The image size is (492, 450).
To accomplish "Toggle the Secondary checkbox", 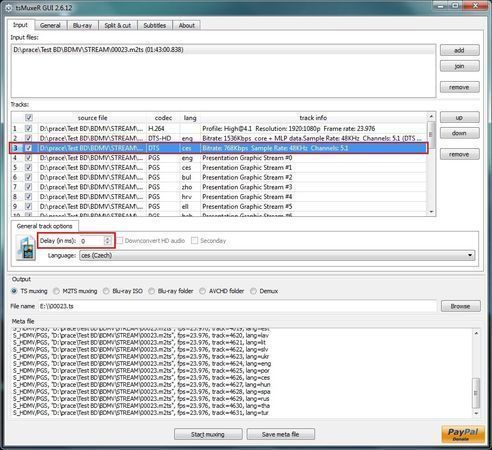I will pyautogui.click(x=195, y=240).
